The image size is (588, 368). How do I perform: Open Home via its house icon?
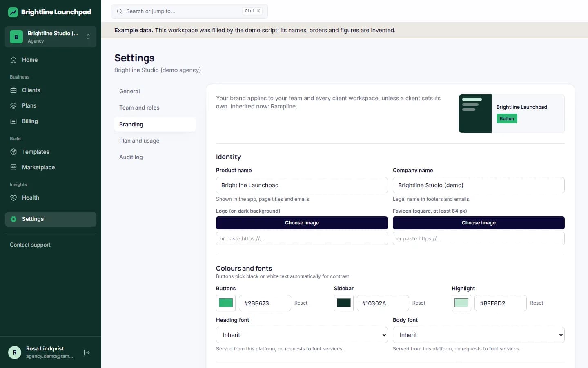pyautogui.click(x=13, y=60)
